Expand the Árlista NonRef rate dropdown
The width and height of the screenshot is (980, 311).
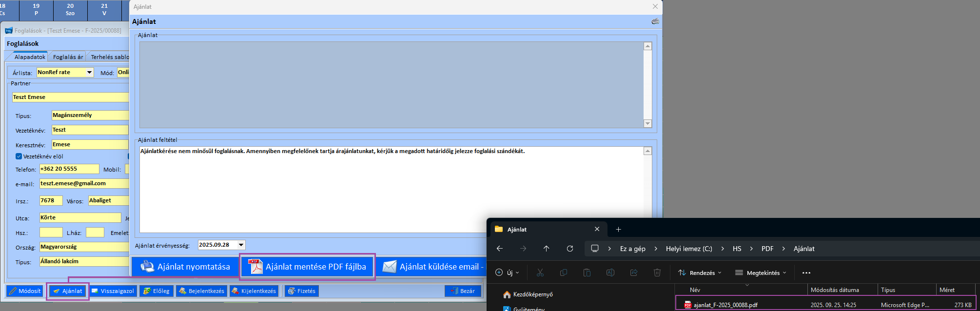(89, 72)
